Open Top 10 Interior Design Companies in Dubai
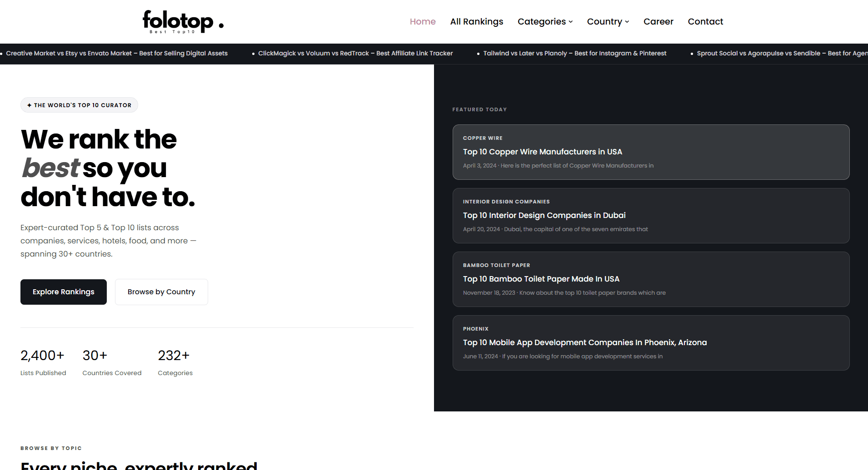868x470 pixels. click(651, 216)
